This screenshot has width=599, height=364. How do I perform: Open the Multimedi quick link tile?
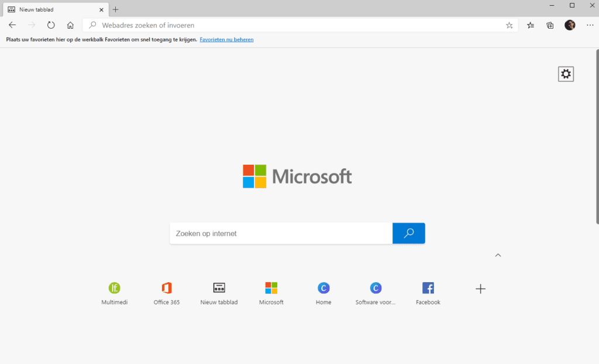tap(114, 293)
